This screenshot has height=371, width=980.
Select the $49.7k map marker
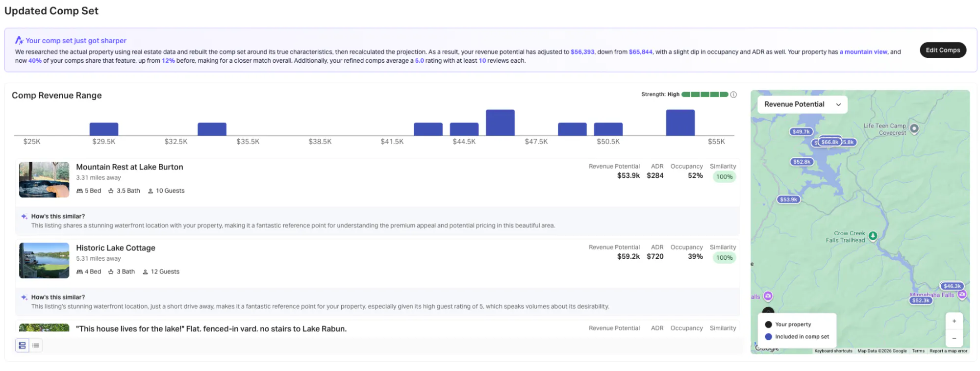click(x=801, y=132)
